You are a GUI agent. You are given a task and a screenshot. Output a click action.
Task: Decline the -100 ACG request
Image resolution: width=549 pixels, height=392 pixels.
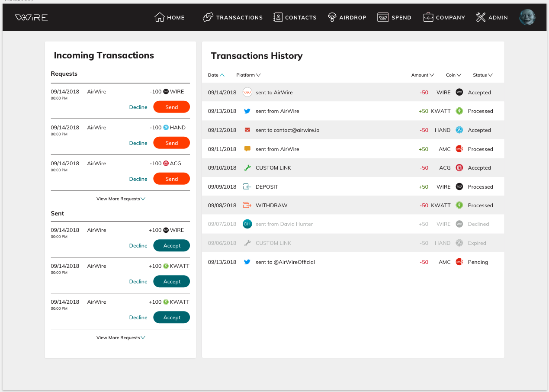138,179
